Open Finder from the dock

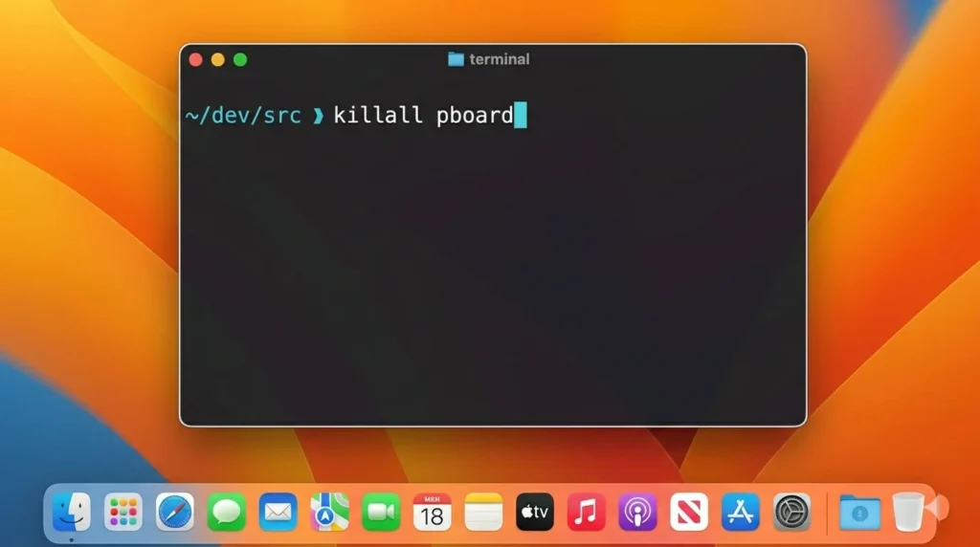tap(72, 512)
